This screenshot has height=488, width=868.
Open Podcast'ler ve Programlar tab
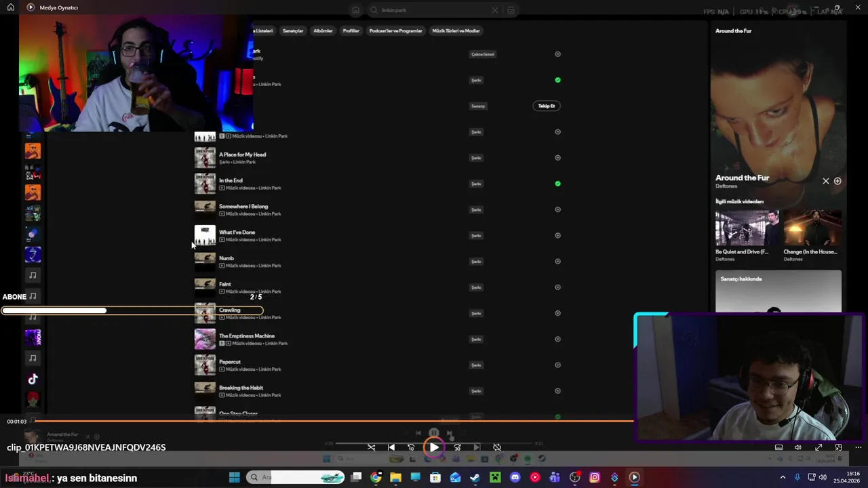pyautogui.click(x=396, y=30)
